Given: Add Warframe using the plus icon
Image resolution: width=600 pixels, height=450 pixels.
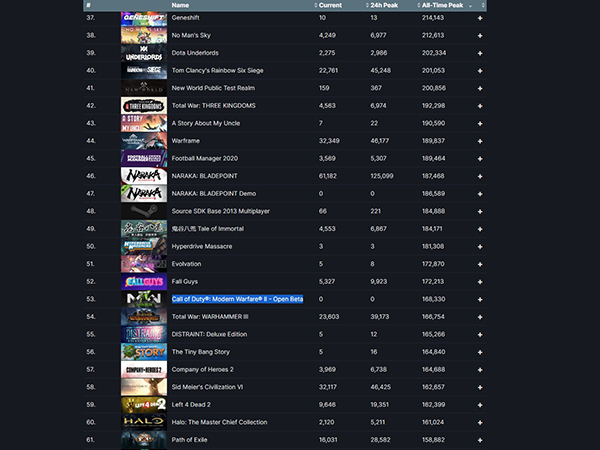Looking at the screenshot, I should (x=480, y=141).
